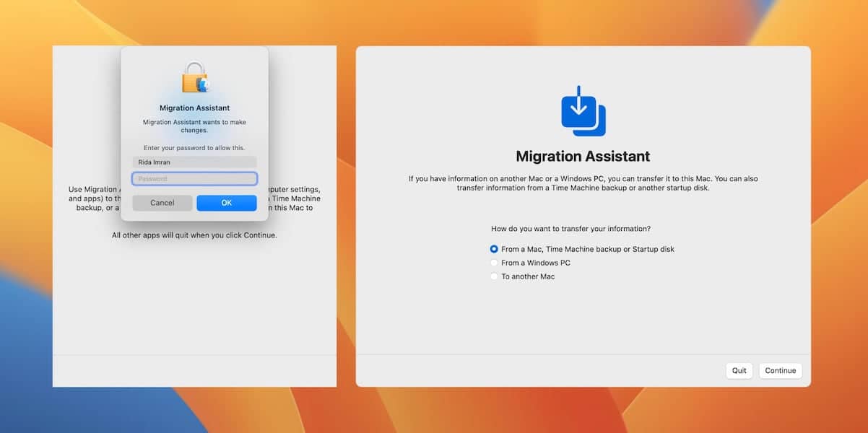Screen dimensions: 868x433
Task: Quit Migration Assistant with the Quit button
Action: pyautogui.click(x=739, y=370)
